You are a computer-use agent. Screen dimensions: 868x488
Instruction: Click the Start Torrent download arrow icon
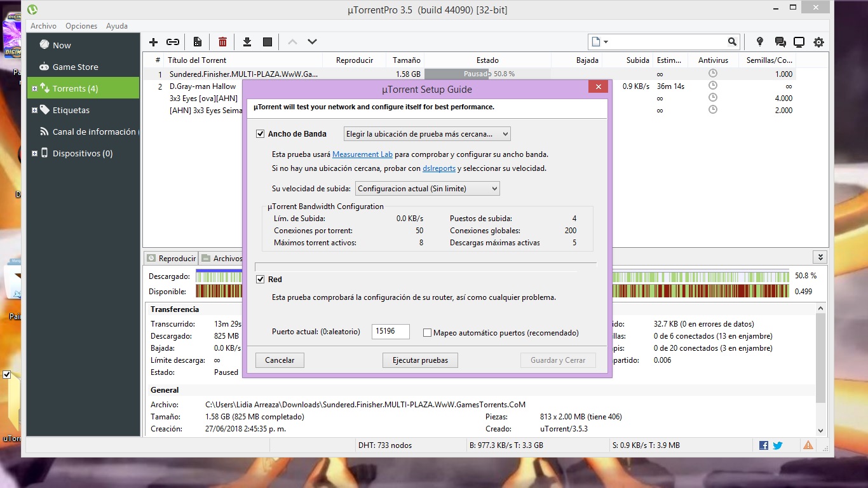pos(247,42)
